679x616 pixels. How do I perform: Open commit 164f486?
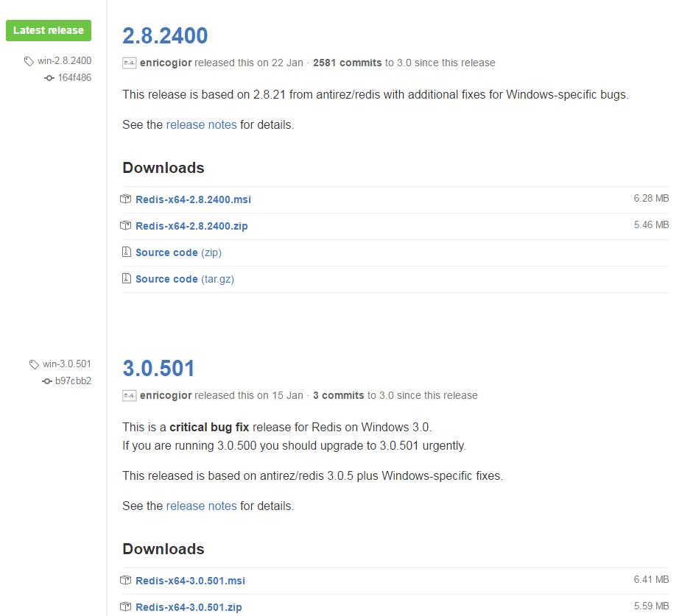click(x=74, y=77)
